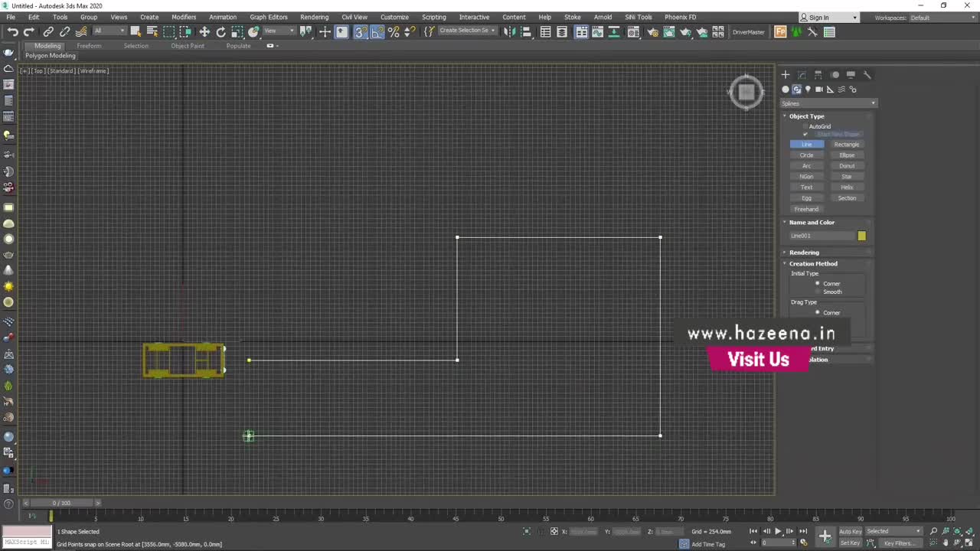Screen dimensions: 980x551
Task: Collapse the Object Type rollout
Action: coord(806,116)
